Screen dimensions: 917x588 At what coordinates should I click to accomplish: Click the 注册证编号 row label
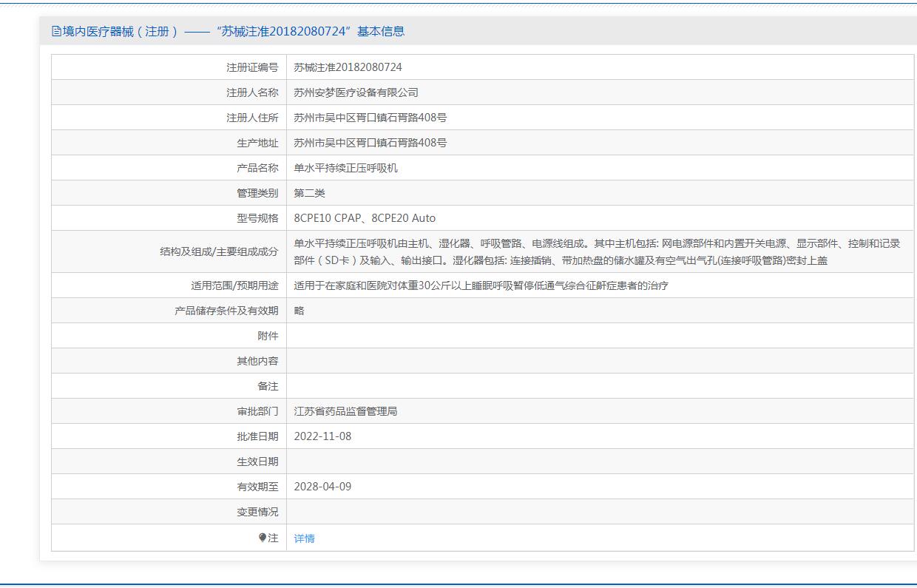[252, 67]
